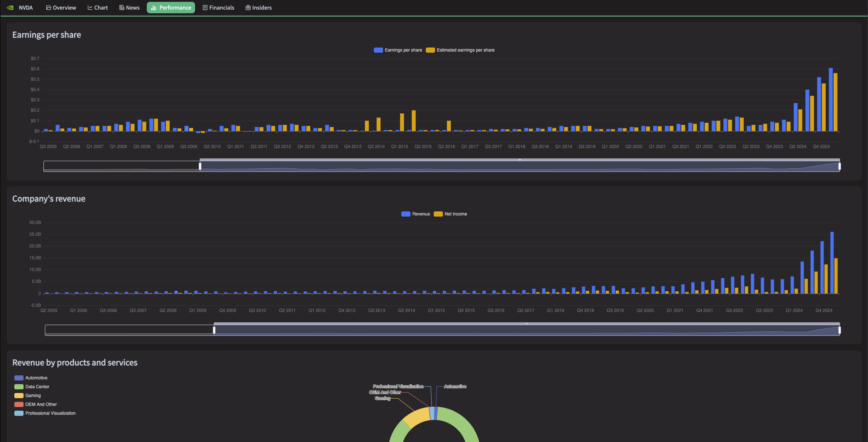Click the $0.7 axis value

(x=35, y=59)
